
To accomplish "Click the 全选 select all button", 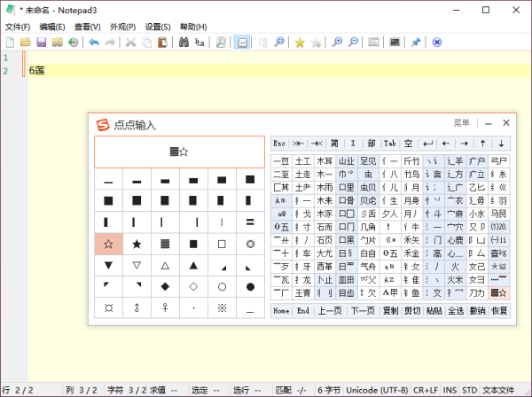I will click(456, 311).
